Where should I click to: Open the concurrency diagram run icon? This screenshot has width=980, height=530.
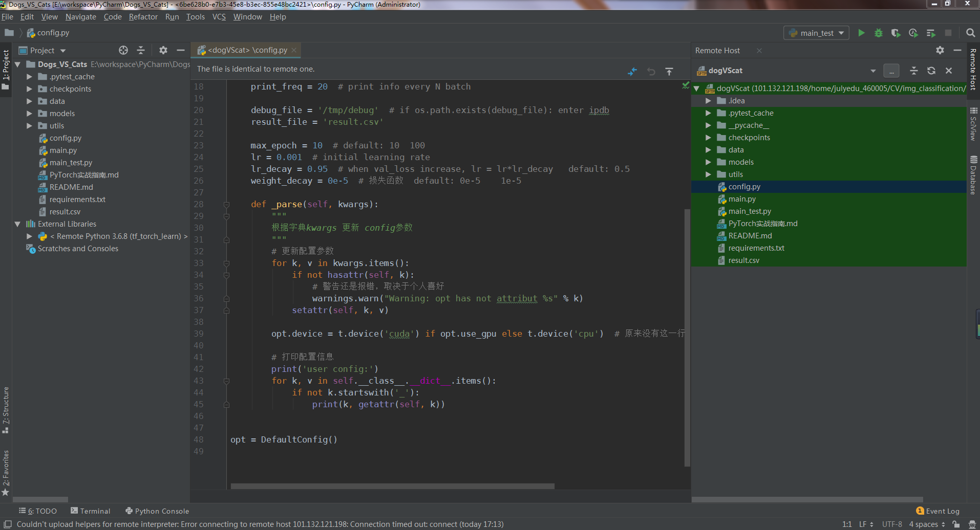pyautogui.click(x=931, y=33)
